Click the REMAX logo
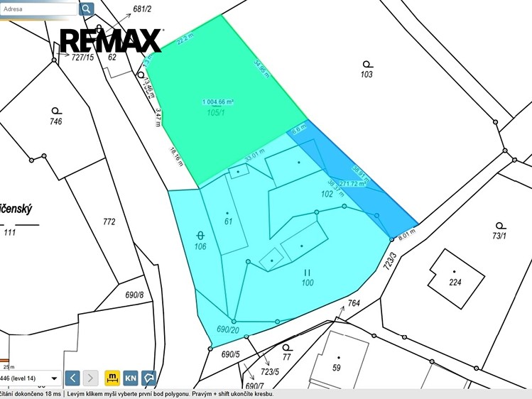The height and width of the screenshot is (399, 532). tap(112, 40)
